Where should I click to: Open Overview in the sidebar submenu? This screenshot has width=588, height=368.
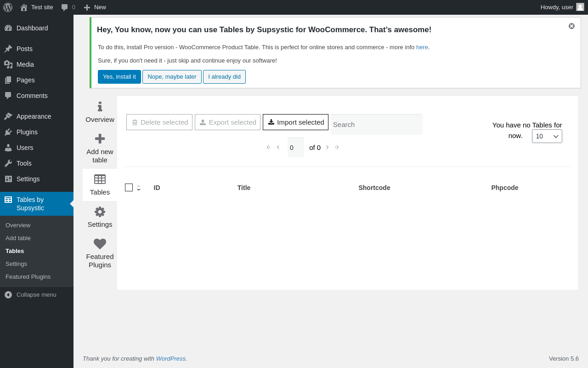click(x=18, y=225)
